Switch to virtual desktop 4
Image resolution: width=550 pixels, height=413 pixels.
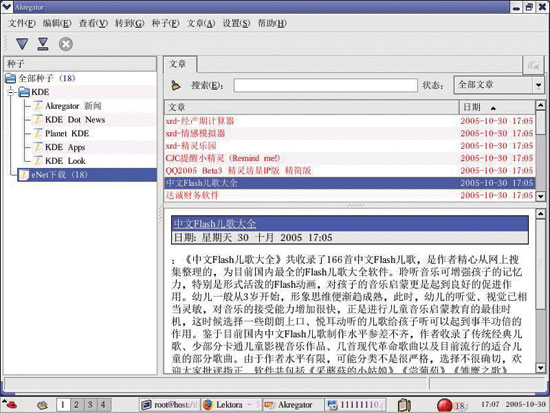click(x=103, y=405)
